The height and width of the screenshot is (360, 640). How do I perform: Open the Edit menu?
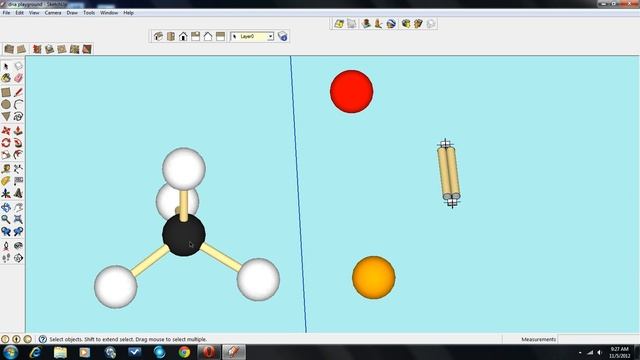20,13
